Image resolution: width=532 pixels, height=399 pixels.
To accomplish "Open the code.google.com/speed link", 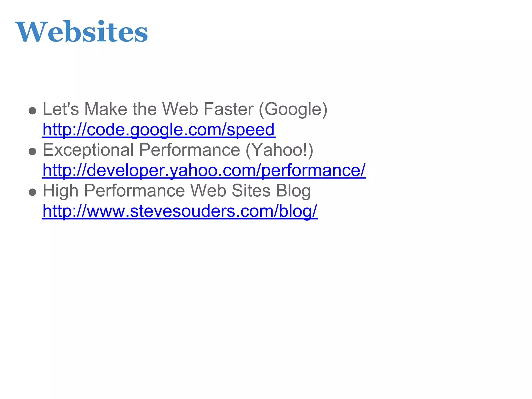I will pyautogui.click(x=158, y=130).
